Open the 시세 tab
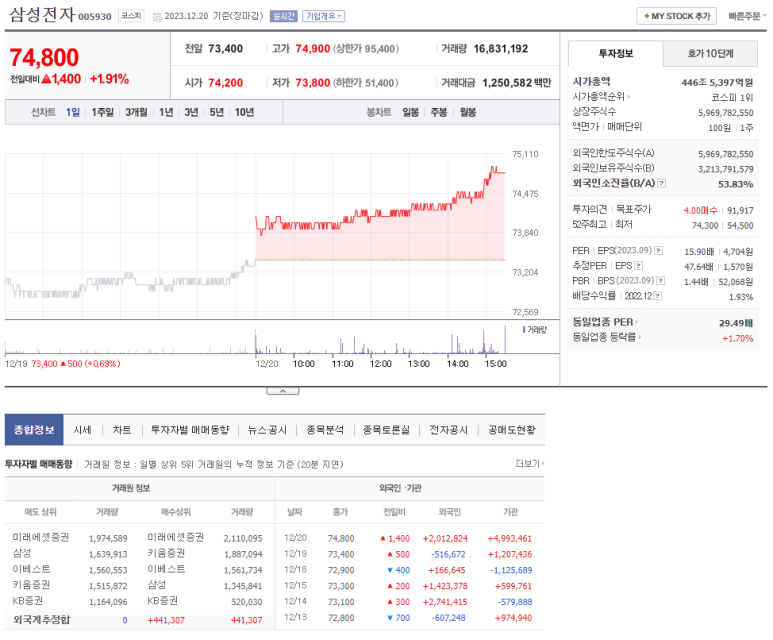The width and height of the screenshot is (773, 640). (82, 430)
